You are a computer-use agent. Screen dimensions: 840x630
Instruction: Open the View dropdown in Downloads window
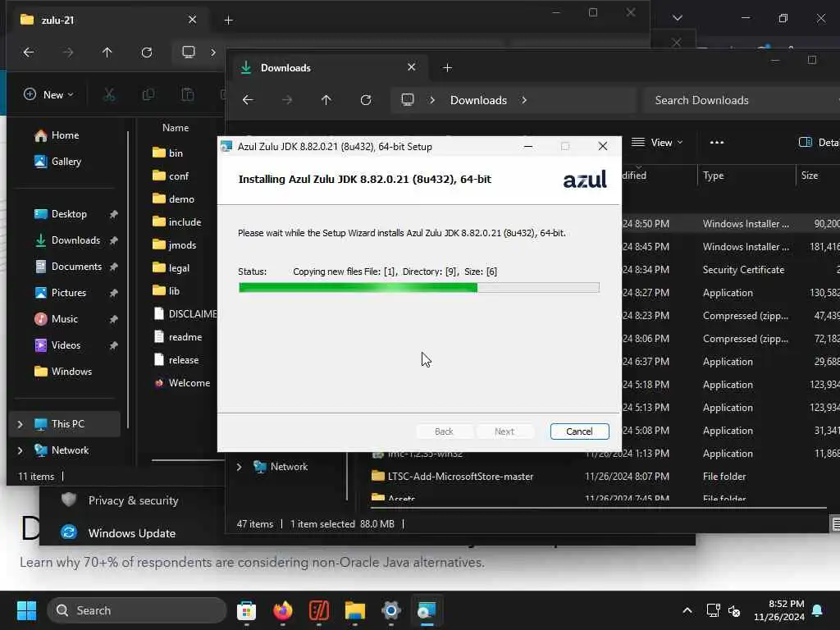[657, 143]
